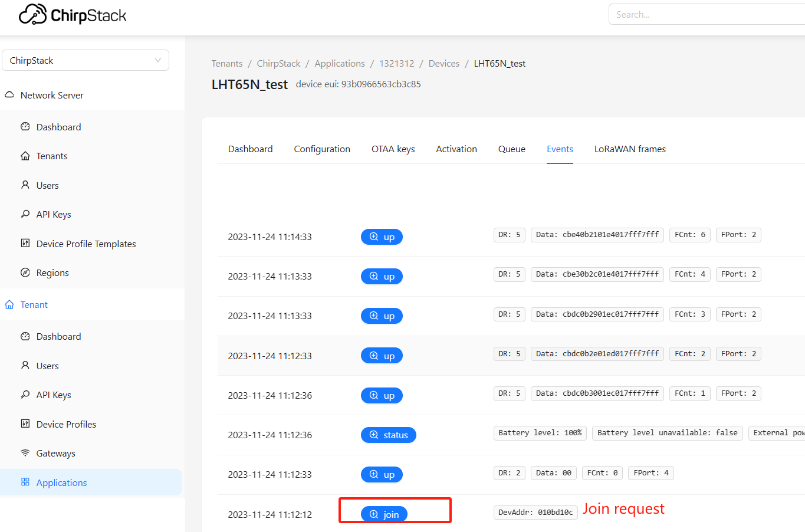Click Device Profiles sliders icon

coord(25,423)
